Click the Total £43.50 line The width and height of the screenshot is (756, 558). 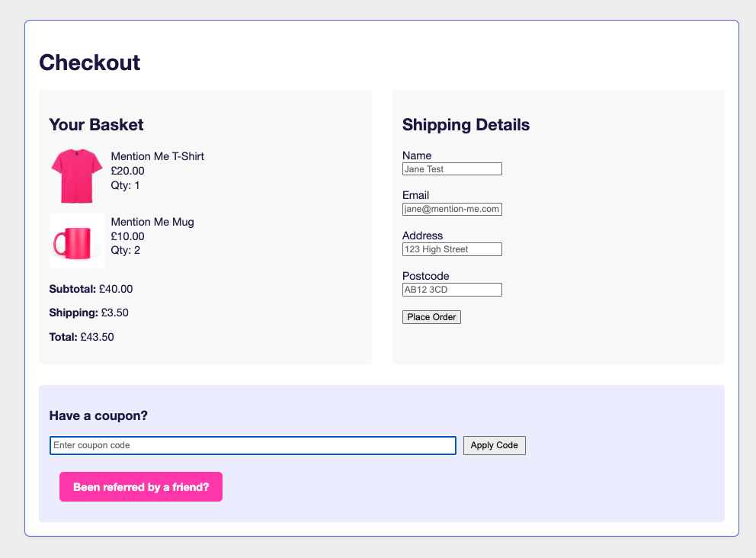pyautogui.click(x=80, y=336)
